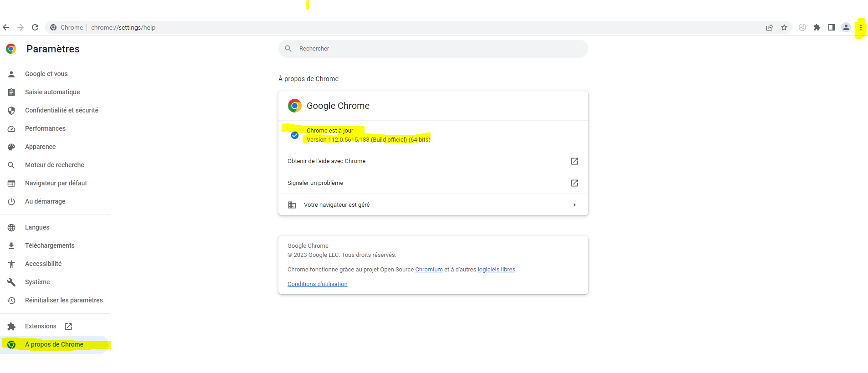This screenshot has width=868, height=373.
Task: Open 'Réinitialiser les paramètres' section
Action: [64, 300]
